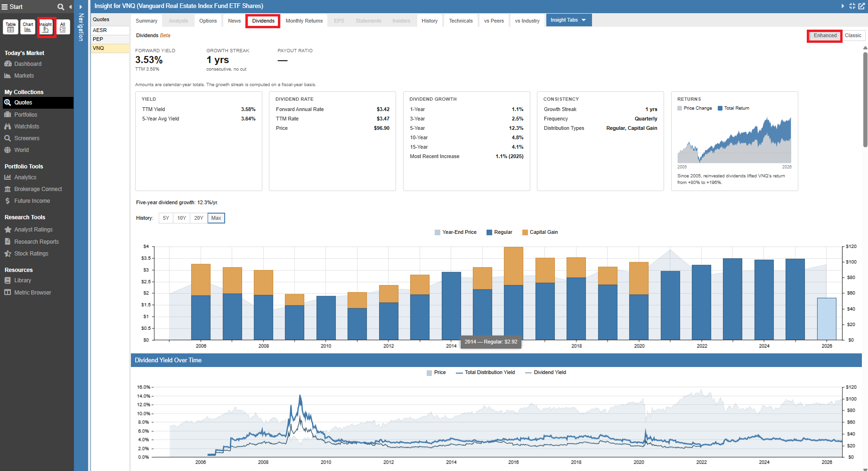Open the News tab
868x471 pixels.
[234, 21]
